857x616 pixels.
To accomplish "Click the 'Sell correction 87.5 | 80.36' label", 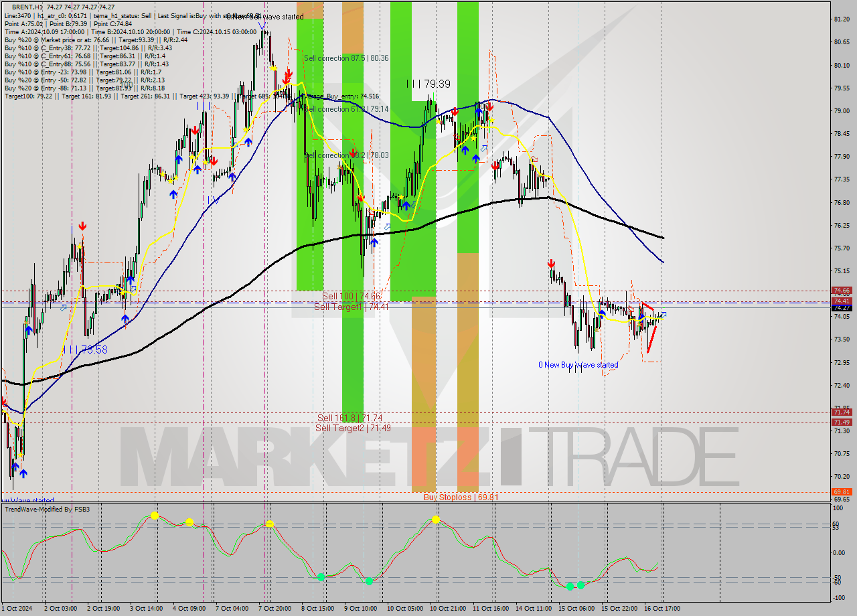I will coord(346,58).
